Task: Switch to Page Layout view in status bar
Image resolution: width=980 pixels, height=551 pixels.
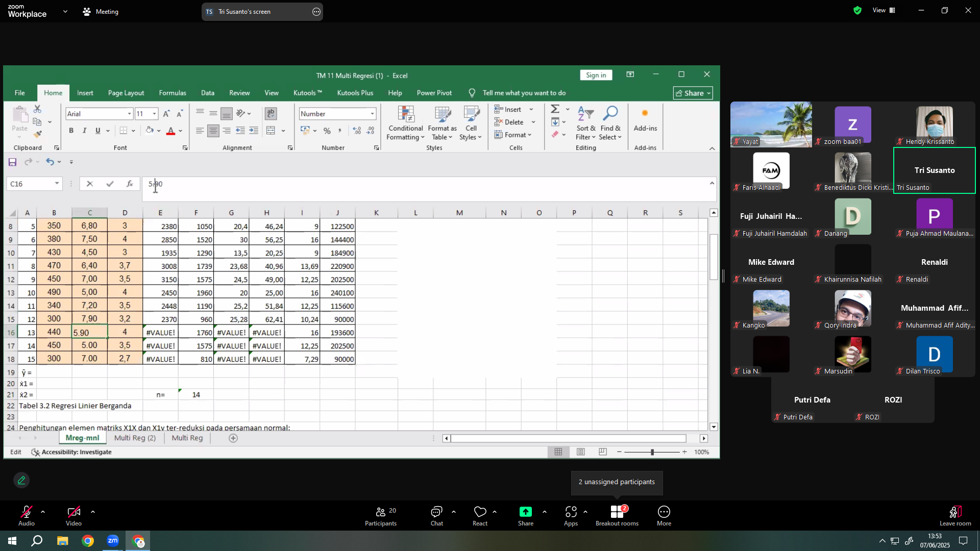Action: (581, 452)
